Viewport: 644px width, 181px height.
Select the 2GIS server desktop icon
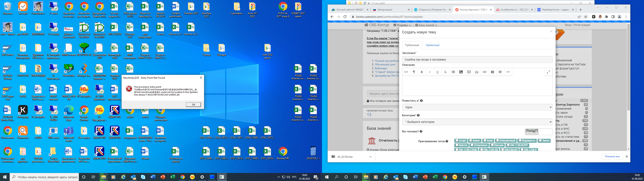[54, 133]
